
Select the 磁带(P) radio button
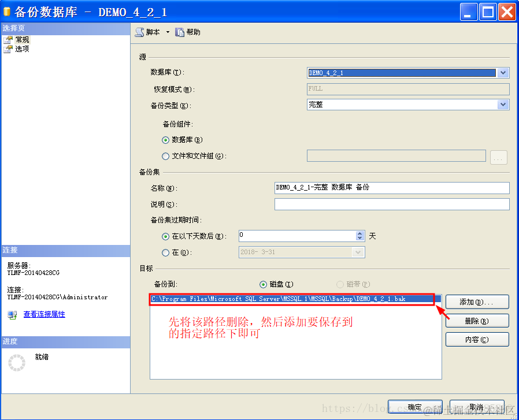pyautogui.click(x=340, y=284)
